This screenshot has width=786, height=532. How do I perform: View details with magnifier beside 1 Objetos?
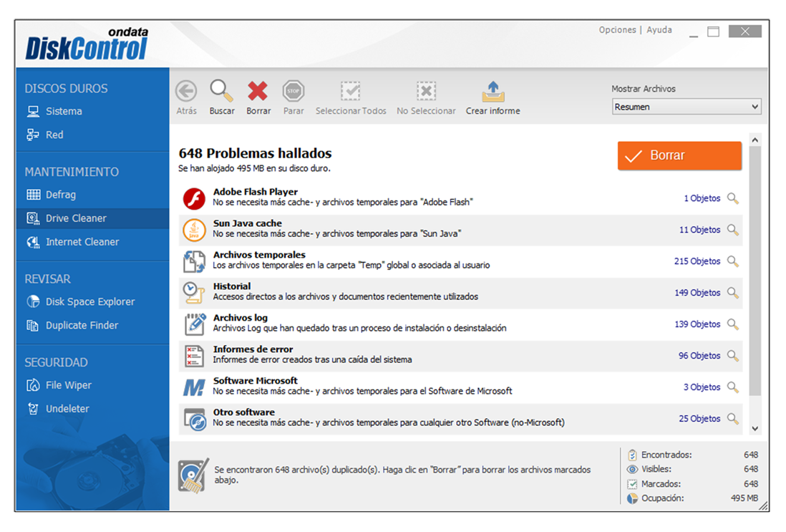tap(733, 198)
